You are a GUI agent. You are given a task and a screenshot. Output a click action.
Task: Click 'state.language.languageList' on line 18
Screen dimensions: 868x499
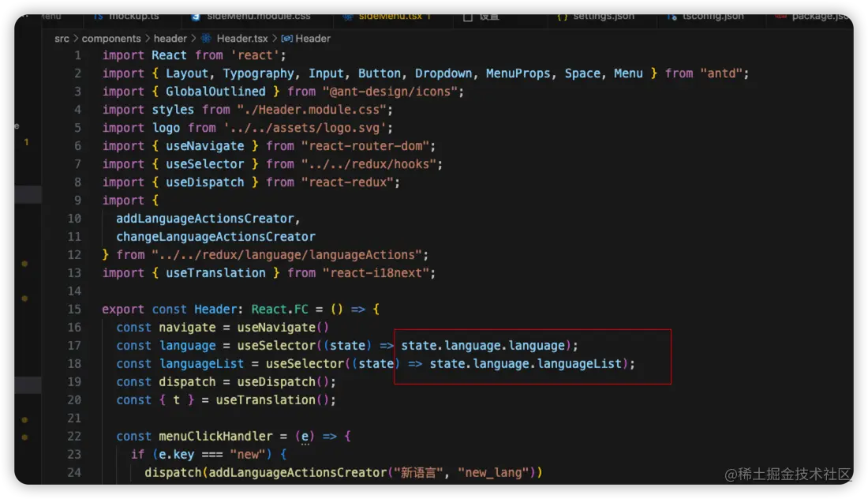point(526,364)
